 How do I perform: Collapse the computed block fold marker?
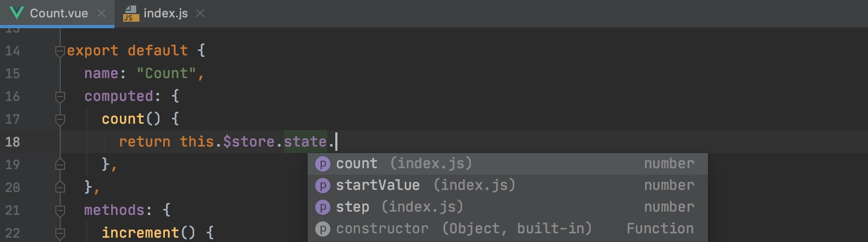point(60,97)
